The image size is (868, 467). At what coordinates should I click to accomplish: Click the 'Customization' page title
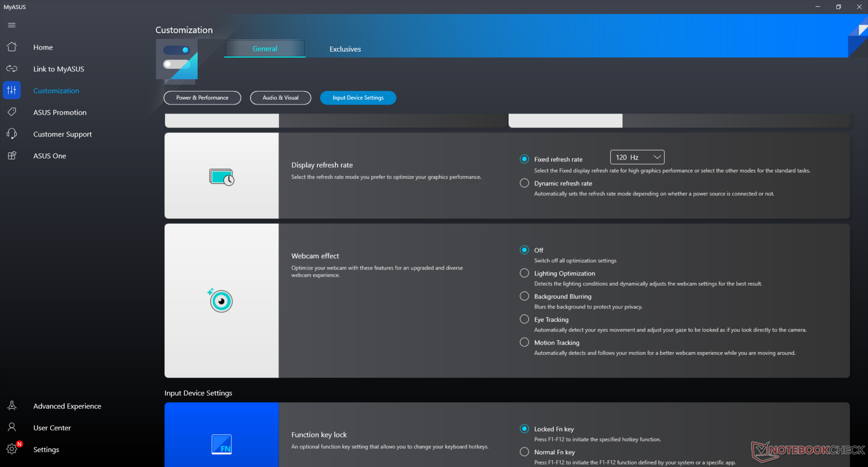pyautogui.click(x=184, y=30)
